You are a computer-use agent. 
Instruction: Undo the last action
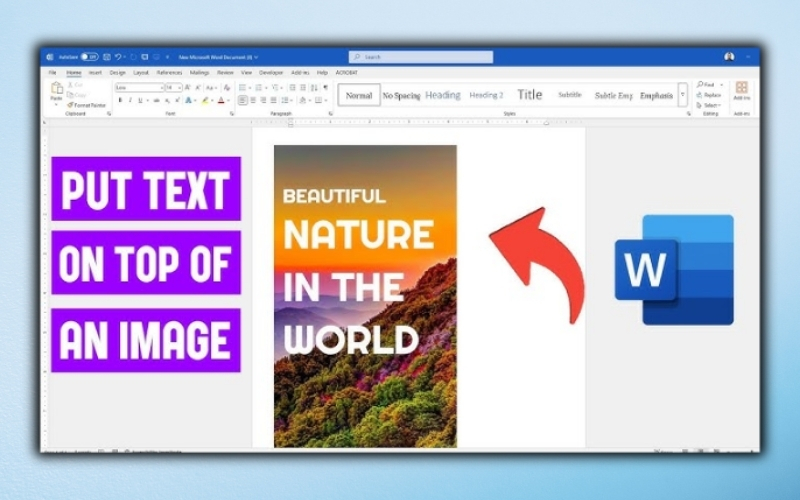pyautogui.click(x=118, y=57)
